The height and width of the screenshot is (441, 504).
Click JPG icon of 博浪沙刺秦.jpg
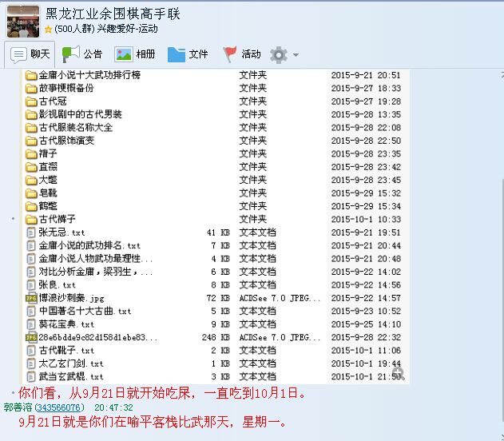click(x=31, y=298)
